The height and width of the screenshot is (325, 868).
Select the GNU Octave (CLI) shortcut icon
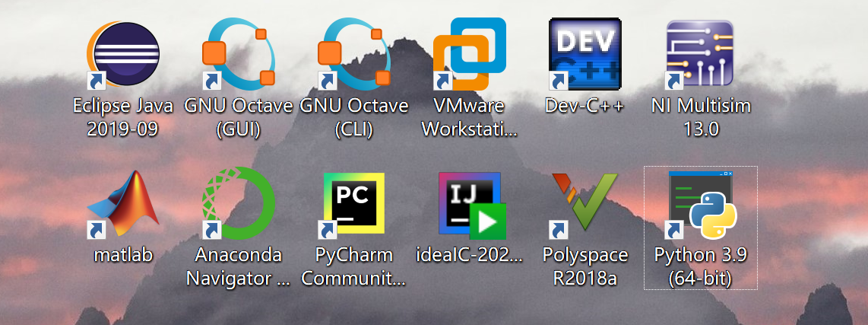pos(354,54)
